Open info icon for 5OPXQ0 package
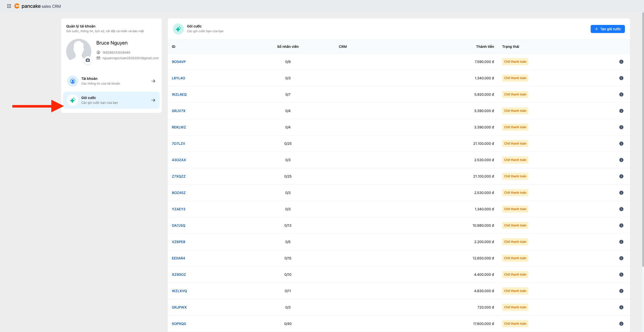 (x=621, y=324)
